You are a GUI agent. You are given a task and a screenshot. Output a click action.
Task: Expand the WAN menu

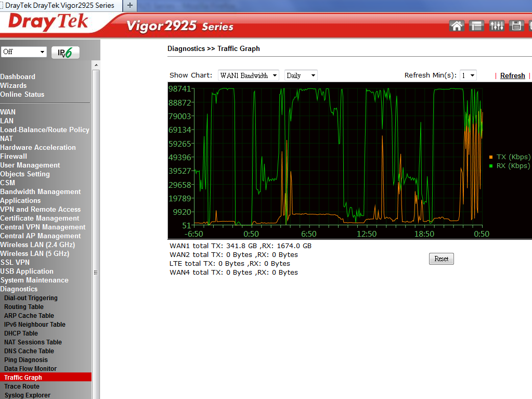click(8, 112)
